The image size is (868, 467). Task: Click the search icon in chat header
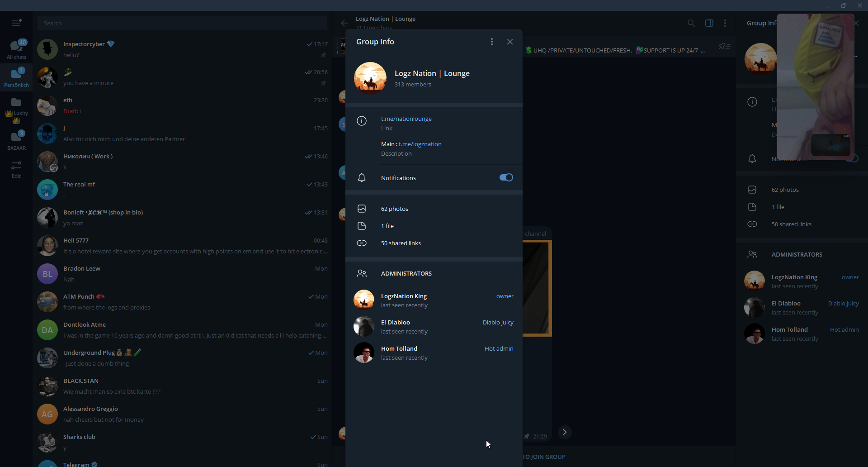(x=691, y=23)
